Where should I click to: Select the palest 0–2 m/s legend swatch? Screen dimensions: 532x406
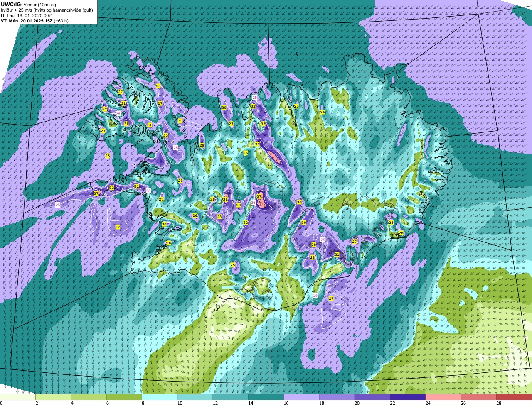[x=18, y=397]
